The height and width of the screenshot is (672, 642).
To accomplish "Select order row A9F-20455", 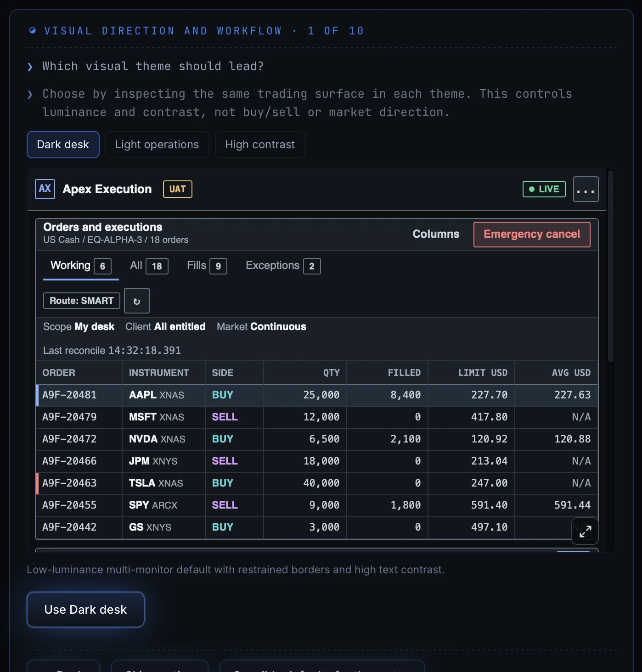I will [x=317, y=505].
